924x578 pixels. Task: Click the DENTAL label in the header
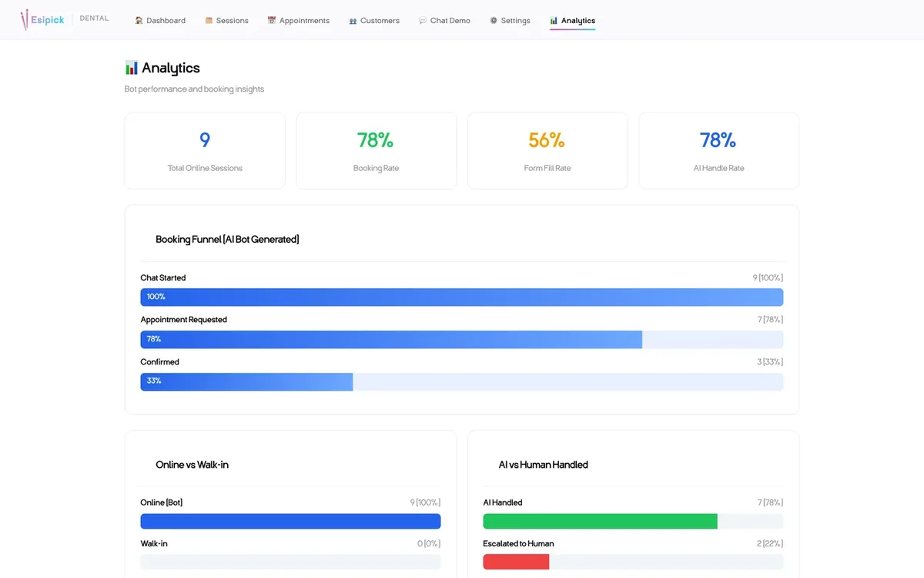coord(95,18)
